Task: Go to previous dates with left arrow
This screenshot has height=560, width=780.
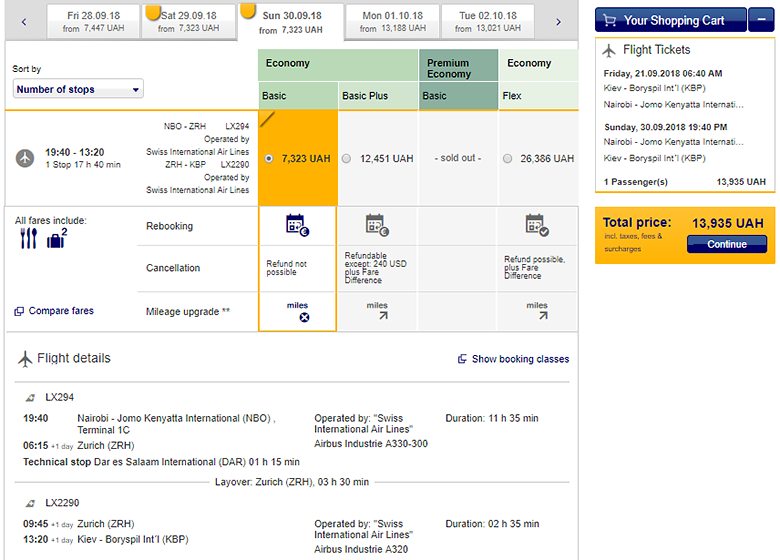Action: [x=24, y=21]
